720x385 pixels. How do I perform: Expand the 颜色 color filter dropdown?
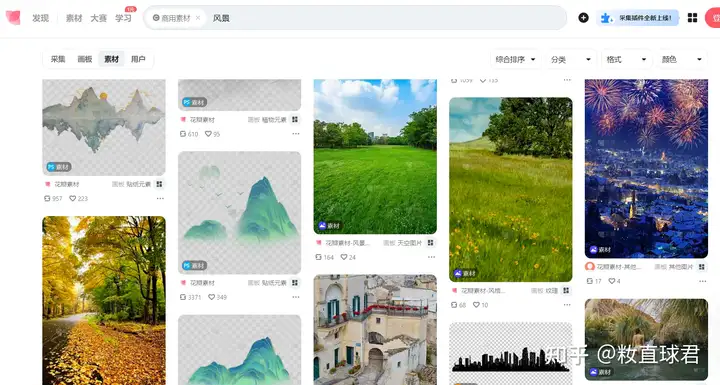point(682,59)
